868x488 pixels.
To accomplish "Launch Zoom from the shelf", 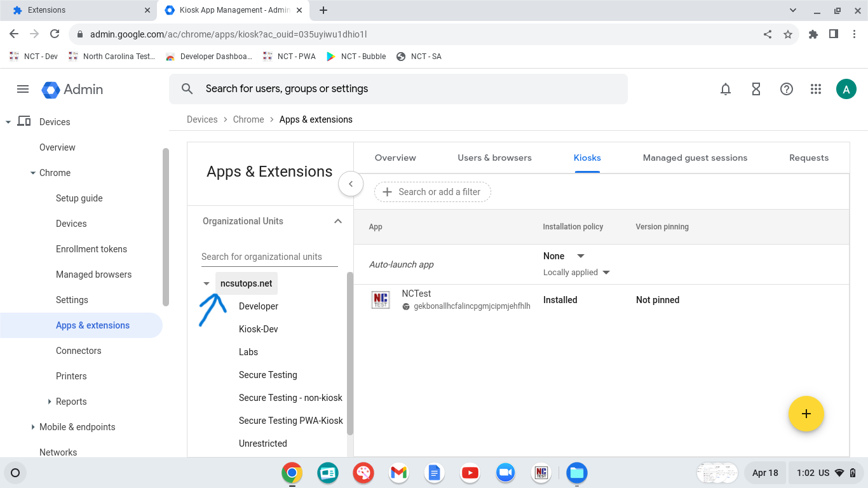I will [506, 473].
